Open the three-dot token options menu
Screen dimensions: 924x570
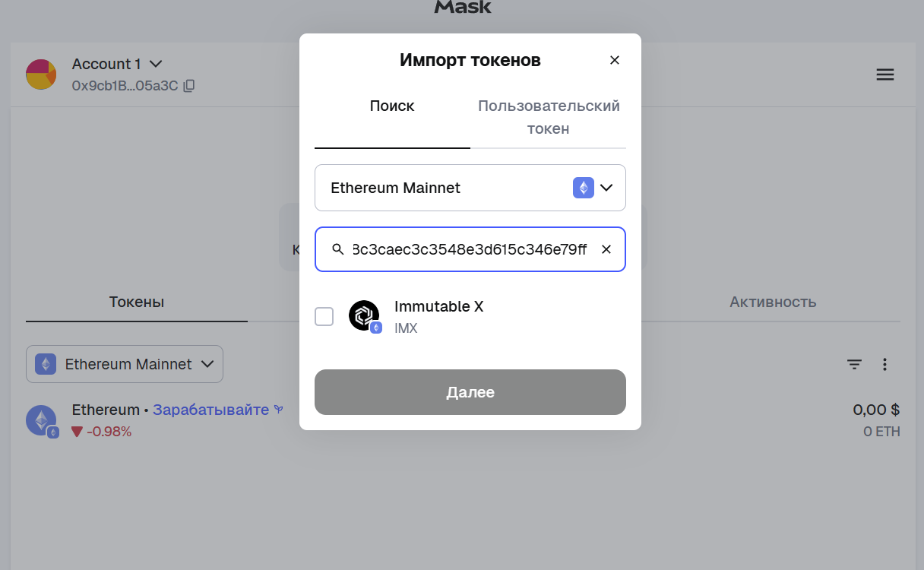[884, 365]
